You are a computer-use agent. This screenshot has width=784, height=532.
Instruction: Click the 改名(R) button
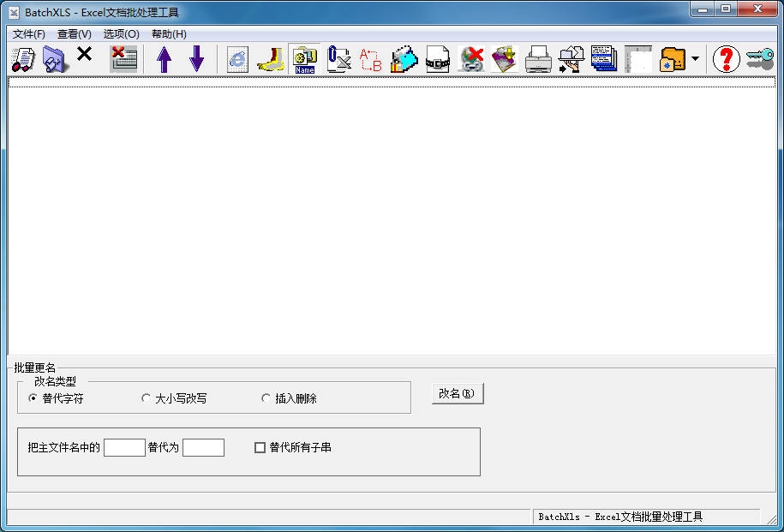tap(458, 393)
